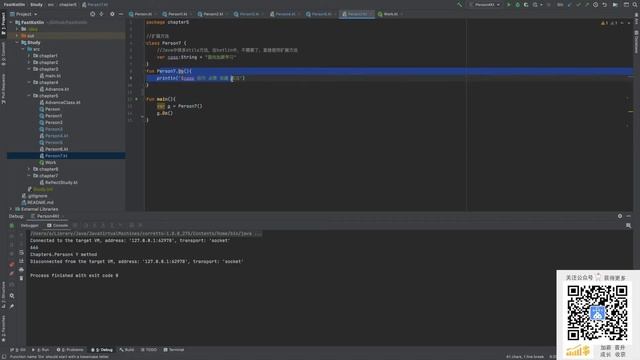Run with coverage from the top toolbar
The width and height of the screenshot is (640, 360).
[526, 4]
